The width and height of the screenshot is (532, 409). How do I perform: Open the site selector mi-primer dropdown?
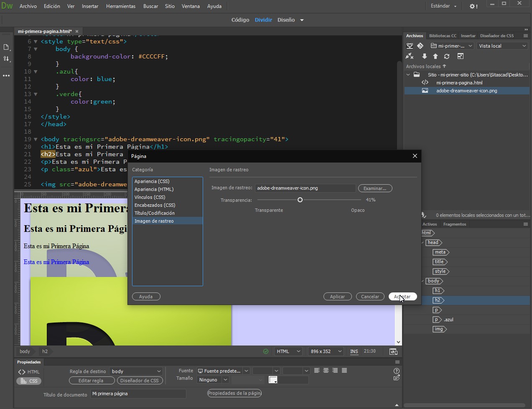(452, 46)
